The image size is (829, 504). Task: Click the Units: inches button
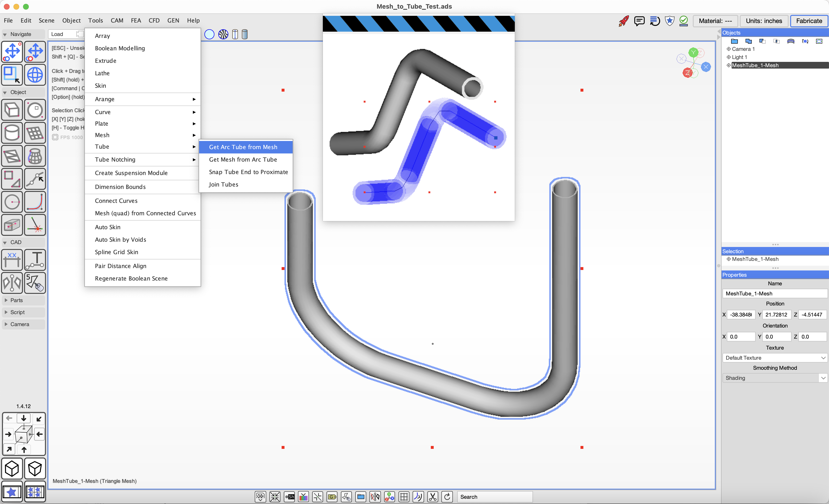point(764,21)
